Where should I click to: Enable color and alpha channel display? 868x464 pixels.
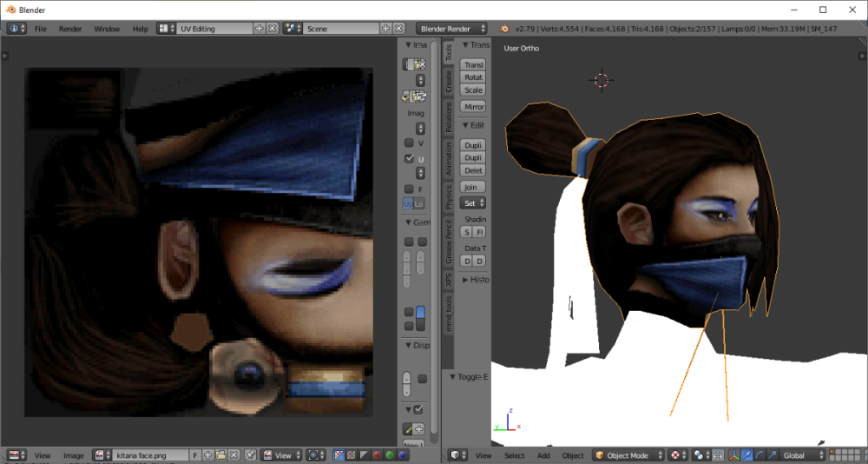339,455
